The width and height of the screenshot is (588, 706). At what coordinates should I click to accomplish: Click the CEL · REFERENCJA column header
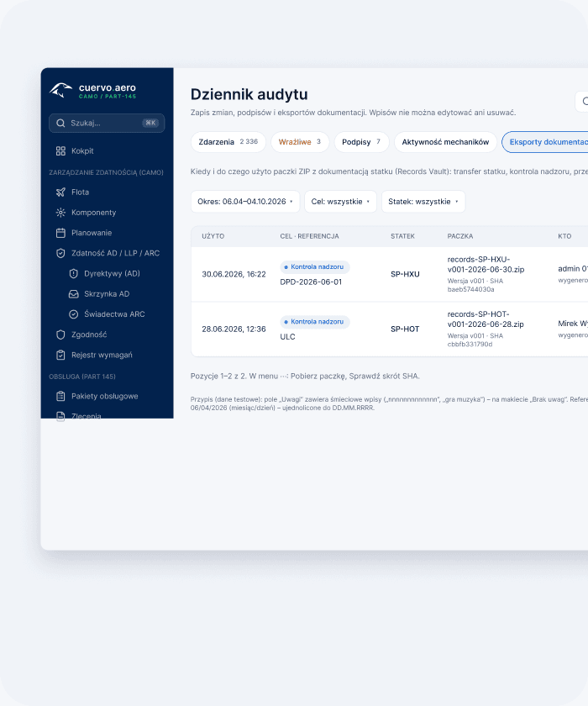pyautogui.click(x=309, y=236)
